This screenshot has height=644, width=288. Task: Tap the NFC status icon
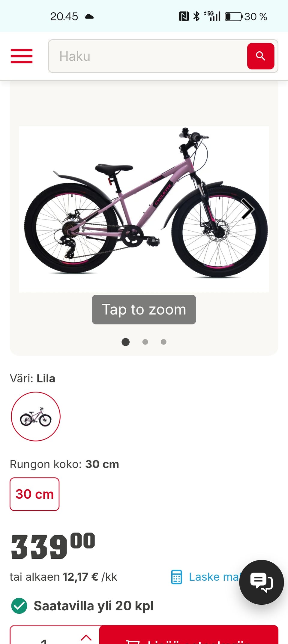[184, 17]
